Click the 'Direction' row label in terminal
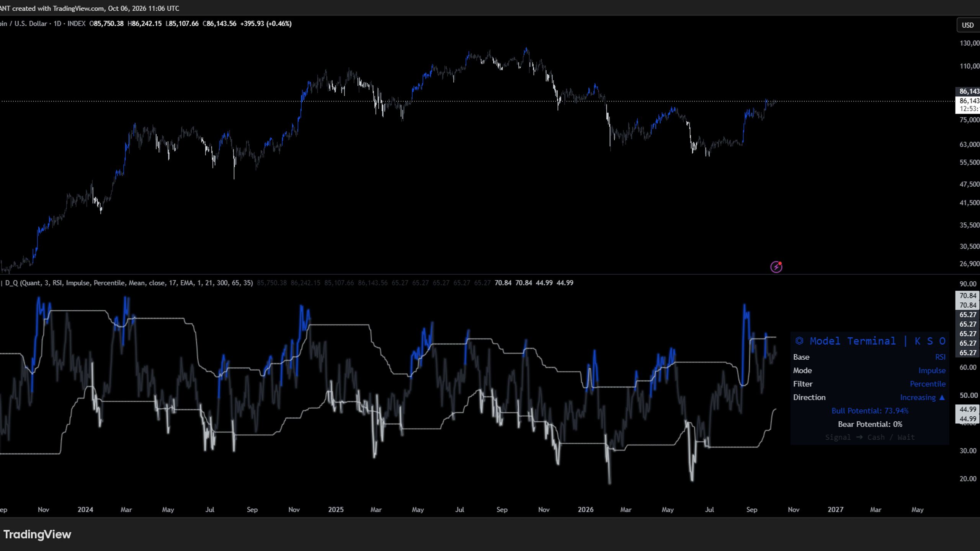Viewport: 980px width, 551px height. coord(809,397)
